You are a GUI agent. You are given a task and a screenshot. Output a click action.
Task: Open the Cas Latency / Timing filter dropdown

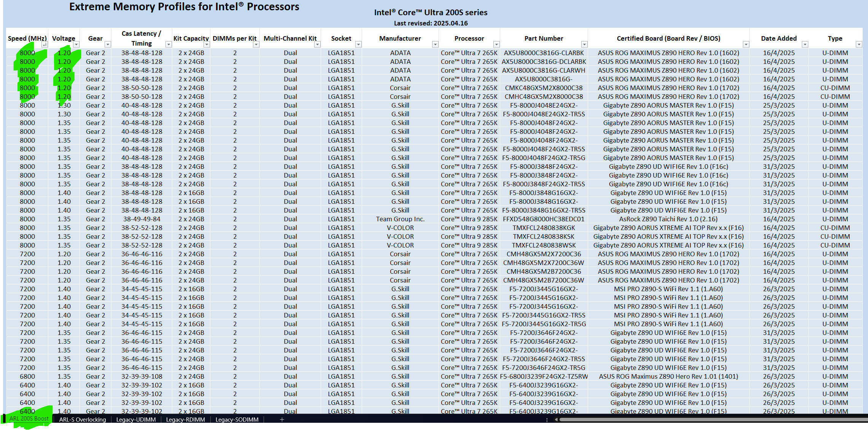[x=169, y=45]
